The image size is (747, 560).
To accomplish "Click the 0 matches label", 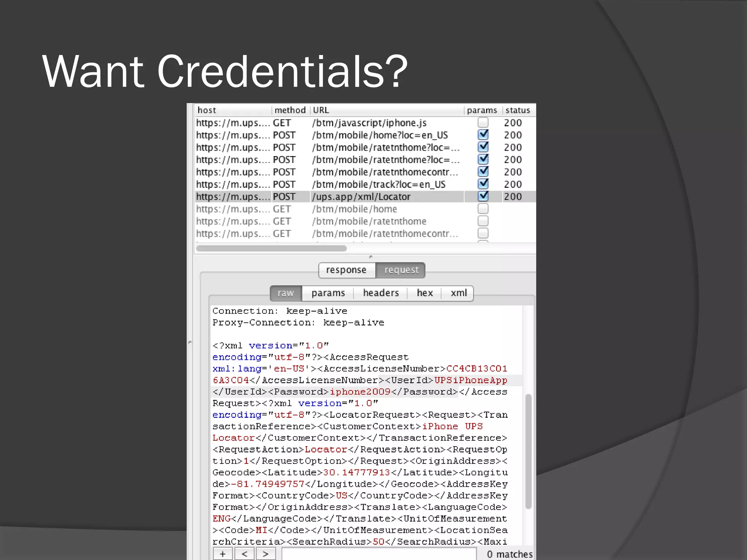I will pos(510,554).
